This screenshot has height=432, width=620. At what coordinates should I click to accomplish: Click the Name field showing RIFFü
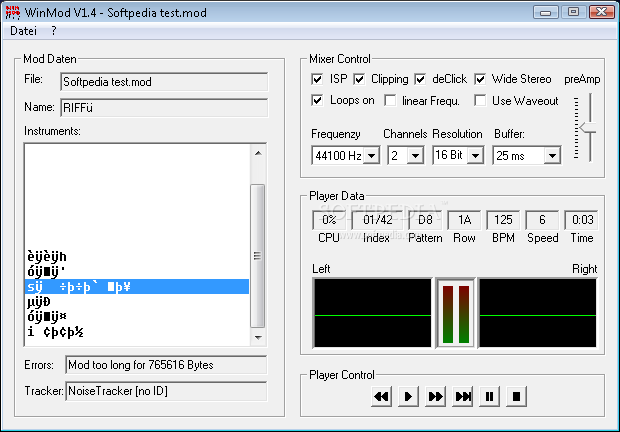point(164,108)
